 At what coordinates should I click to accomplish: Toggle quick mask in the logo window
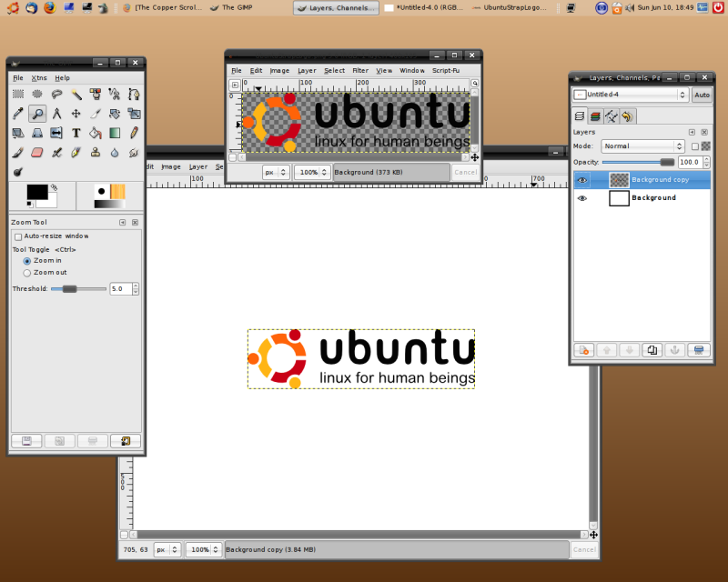pyautogui.click(x=233, y=157)
